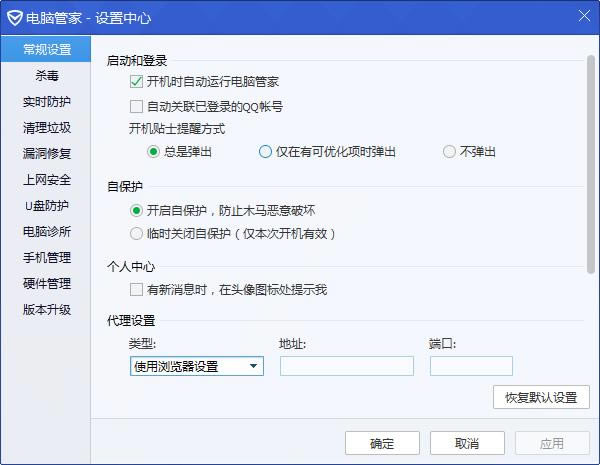
Task: Switch to the 杀毒 settings tab
Action: 46,75
